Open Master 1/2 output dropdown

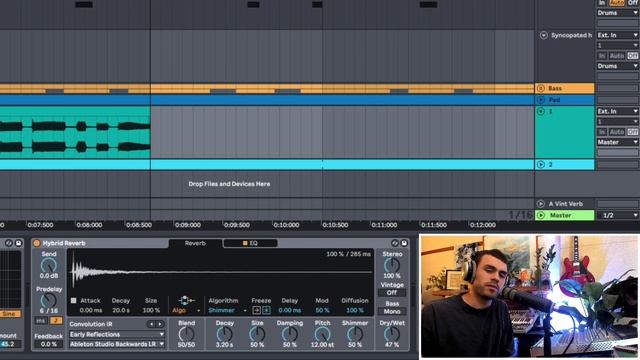click(617, 215)
